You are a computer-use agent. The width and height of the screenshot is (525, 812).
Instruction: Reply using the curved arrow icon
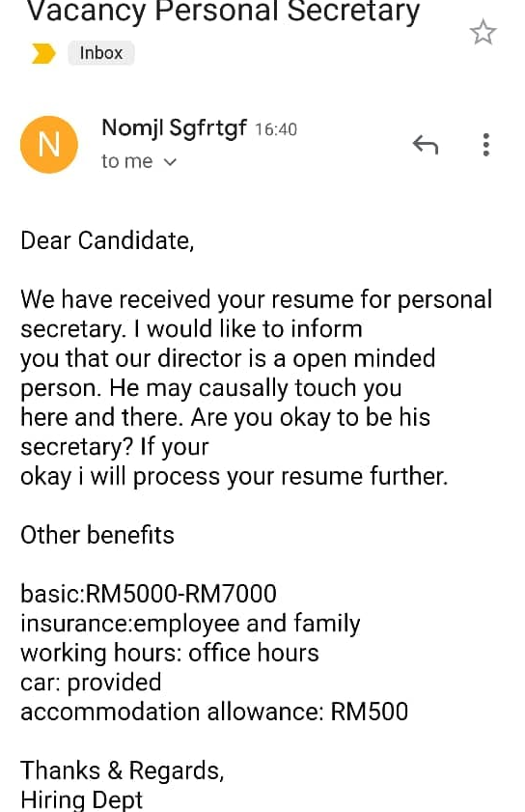[x=426, y=145]
